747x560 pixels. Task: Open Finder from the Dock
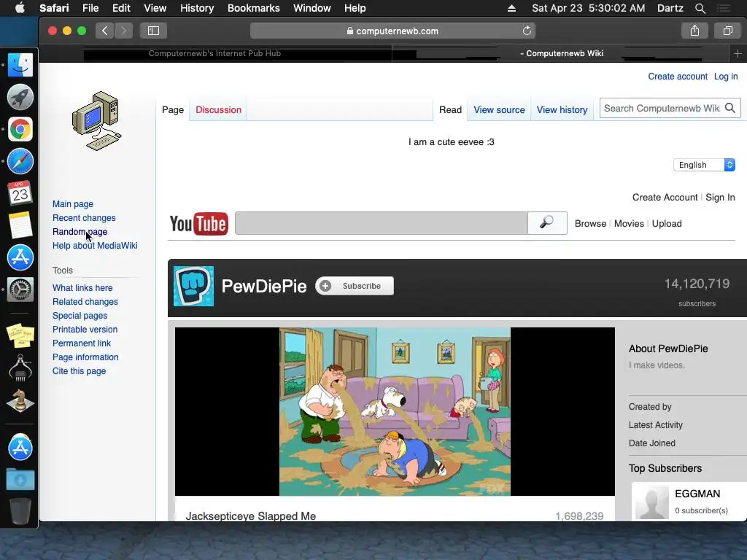tap(20, 65)
